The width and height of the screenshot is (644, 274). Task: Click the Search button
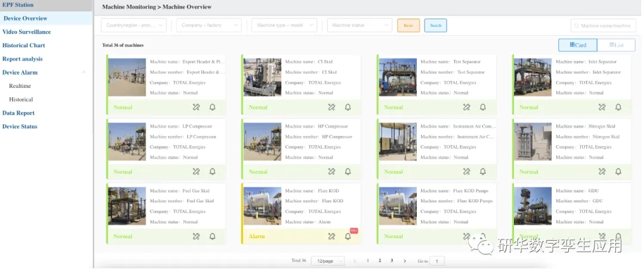tap(435, 26)
